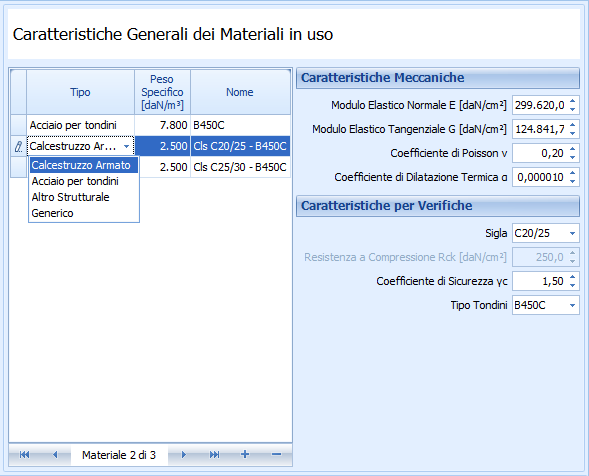Screen dimensions: 589x476
Task: Sort by the Nome column header
Action: pyautogui.click(x=240, y=92)
